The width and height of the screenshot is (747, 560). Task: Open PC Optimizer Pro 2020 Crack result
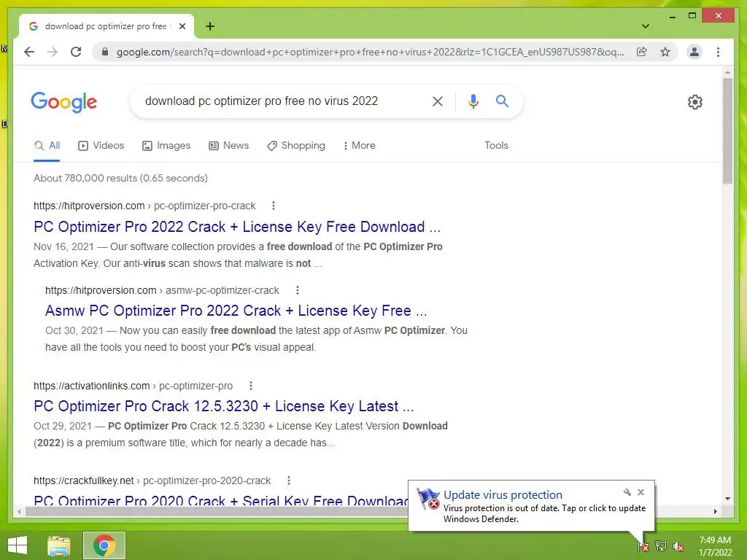coord(220,500)
